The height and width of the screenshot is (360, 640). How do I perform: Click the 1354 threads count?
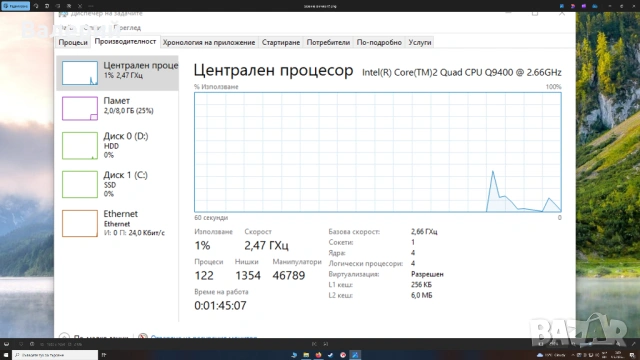pos(248,276)
